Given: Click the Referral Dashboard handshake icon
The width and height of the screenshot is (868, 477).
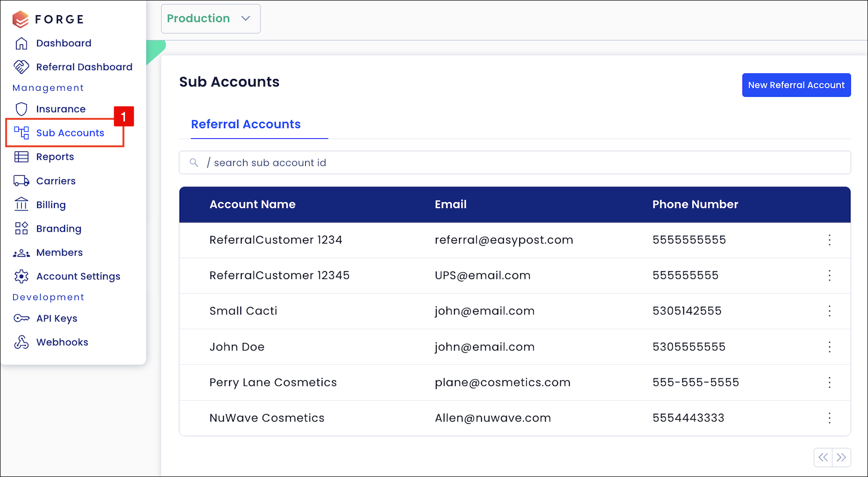Looking at the screenshot, I should (x=21, y=67).
